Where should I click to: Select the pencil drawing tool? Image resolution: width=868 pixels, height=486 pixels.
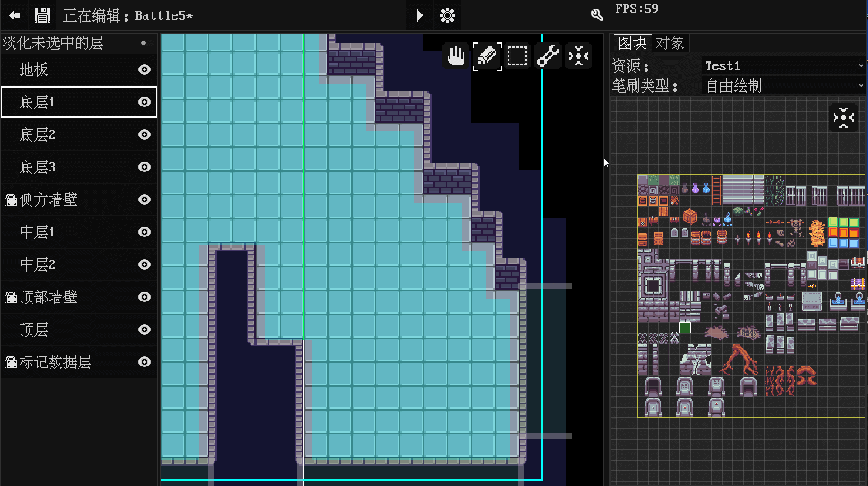pos(487,56)
